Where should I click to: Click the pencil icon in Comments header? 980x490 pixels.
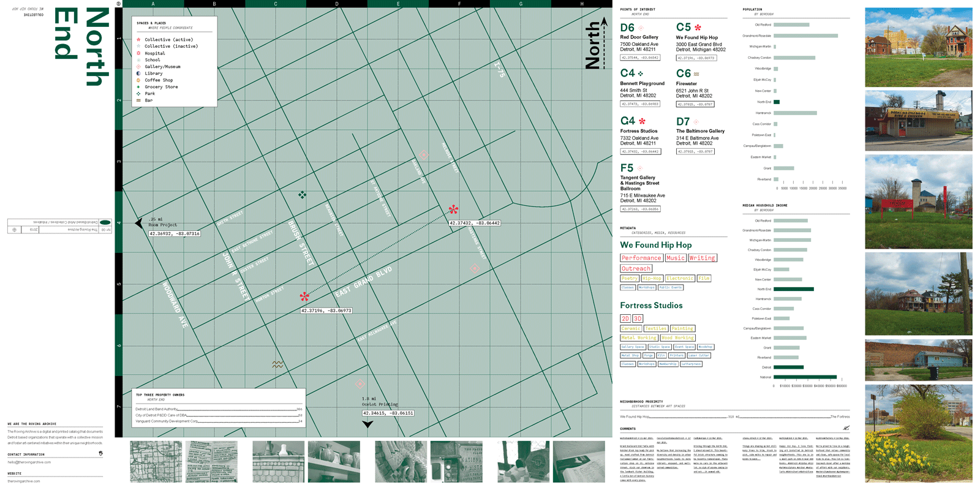point(846,428)
